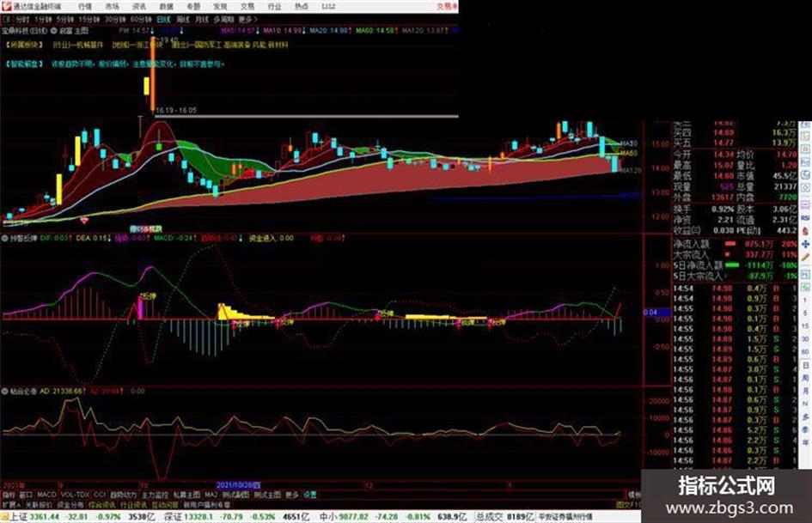
Task: Click the sidebar 季 period shortcut
Action: pyautogui.click(x=805, y=429)
